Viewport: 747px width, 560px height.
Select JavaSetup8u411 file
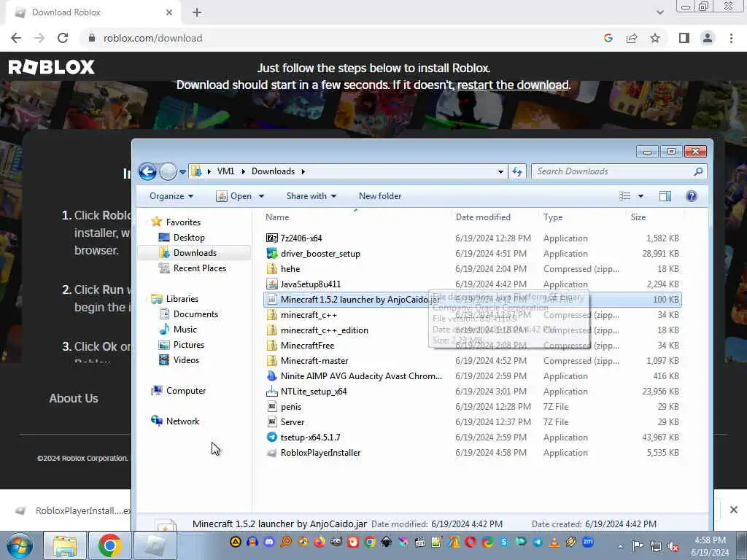[311, 284]
